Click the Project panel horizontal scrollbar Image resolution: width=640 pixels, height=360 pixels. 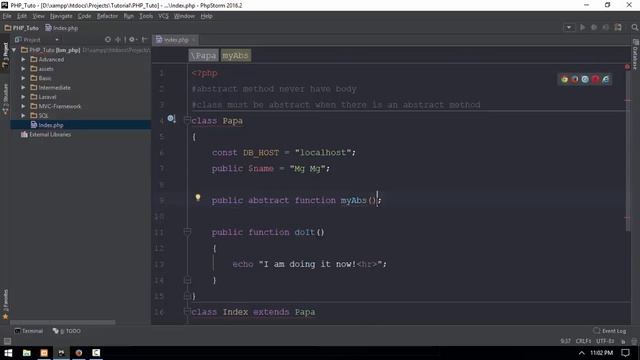pos(62,322)
